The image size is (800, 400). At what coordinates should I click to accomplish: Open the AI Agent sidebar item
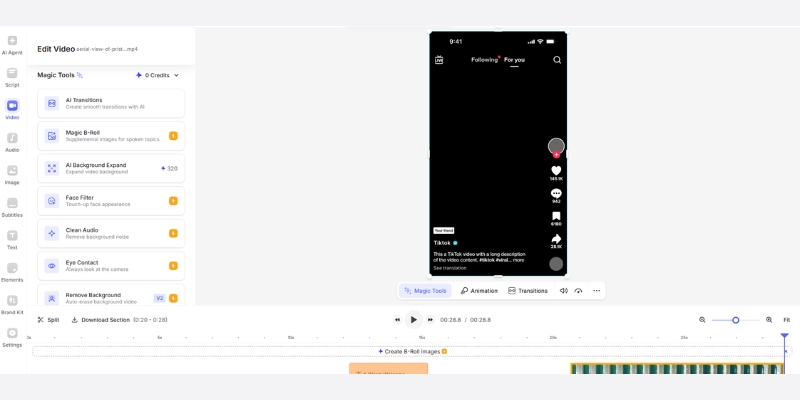point(12,45)
